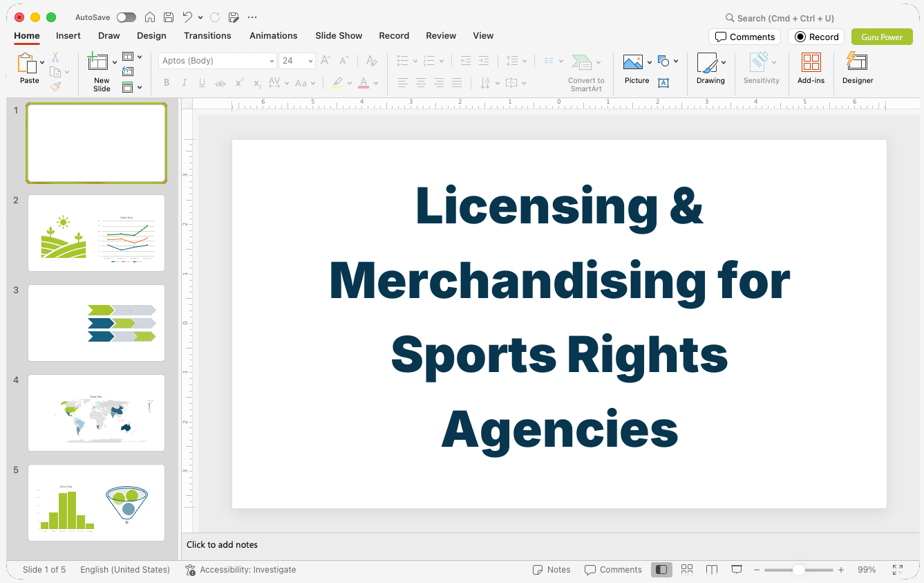
Task: Open the font color dropdown arrow
Action: pos(377,83)
